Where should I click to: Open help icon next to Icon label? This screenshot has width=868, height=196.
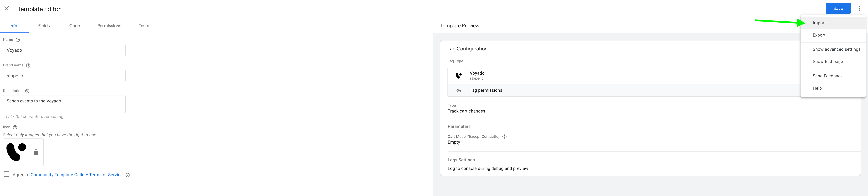tap(15, 127)
